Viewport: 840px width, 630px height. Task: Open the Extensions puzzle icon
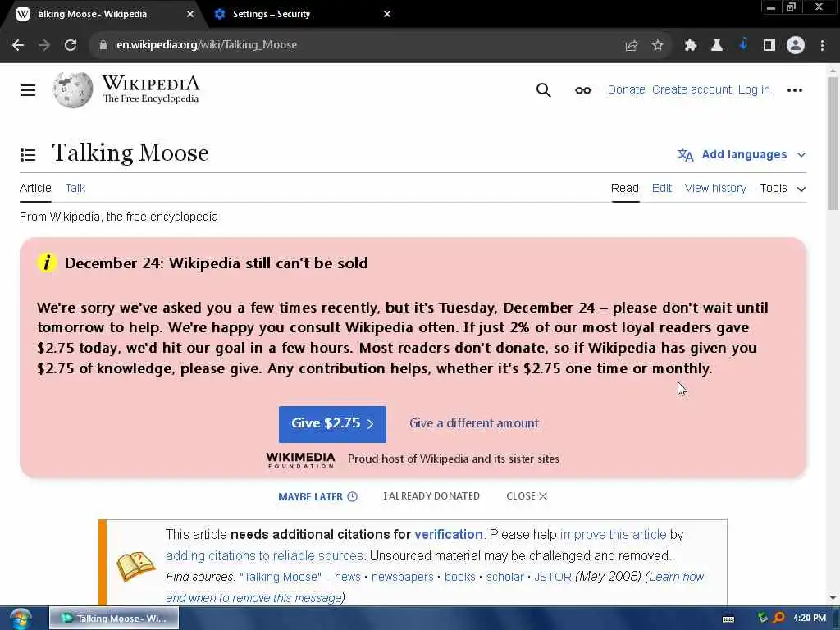coord(691,46)
